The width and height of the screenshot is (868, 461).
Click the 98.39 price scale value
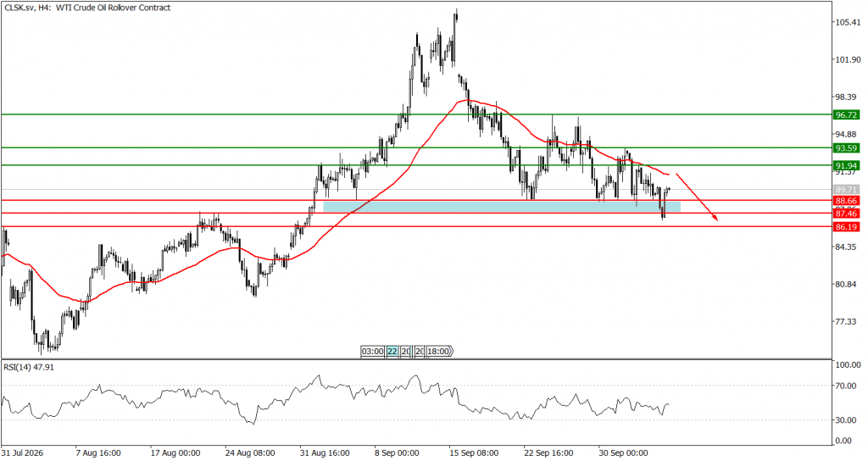(848, 97)
